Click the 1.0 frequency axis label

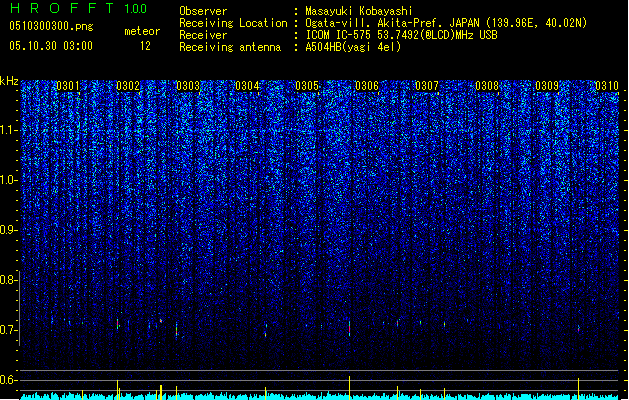[9, 180]
